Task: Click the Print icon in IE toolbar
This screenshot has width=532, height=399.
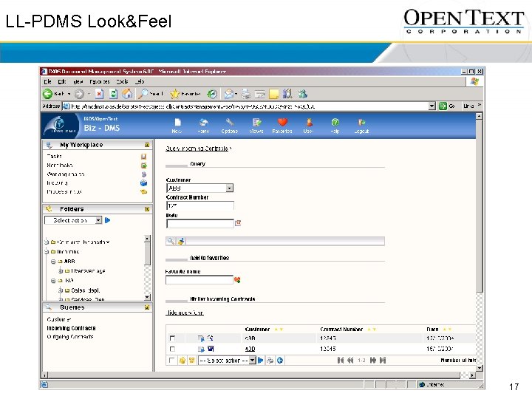Action: [x=246, y=94]
